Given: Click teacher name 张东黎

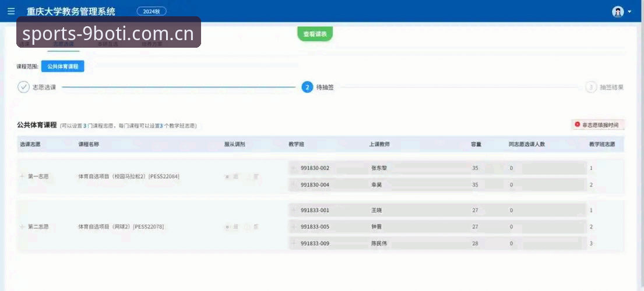Looking at the screenshot, I should click(379, 168).
